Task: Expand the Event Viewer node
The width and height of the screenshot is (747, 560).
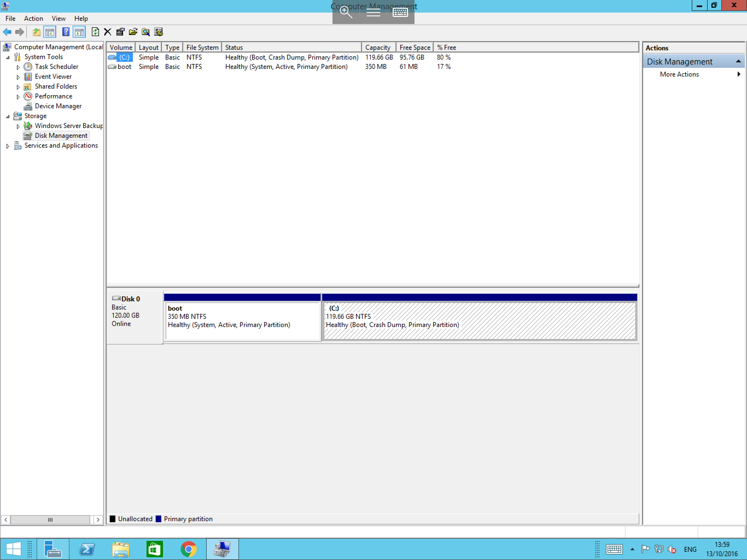Action: (x=18, y=77)
